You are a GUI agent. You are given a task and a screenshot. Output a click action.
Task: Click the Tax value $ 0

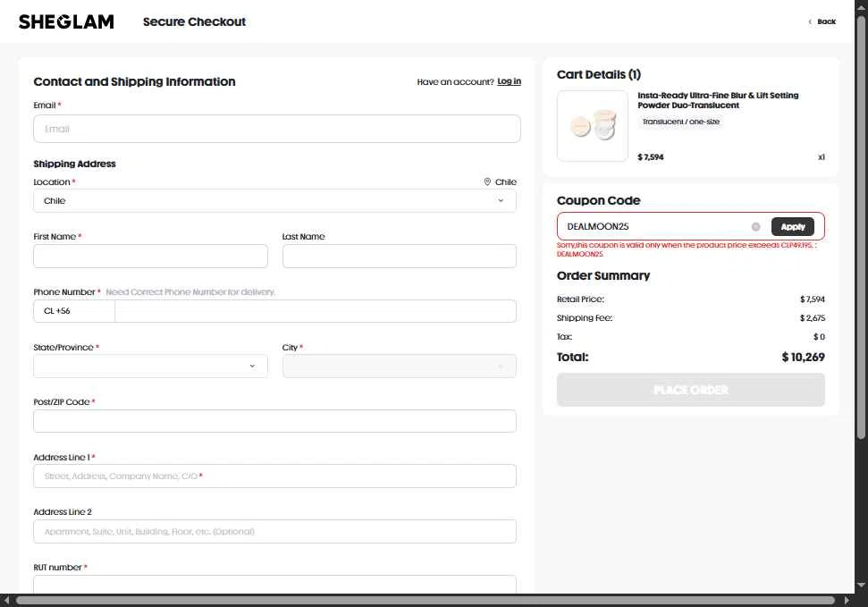[x=819, y=337]
